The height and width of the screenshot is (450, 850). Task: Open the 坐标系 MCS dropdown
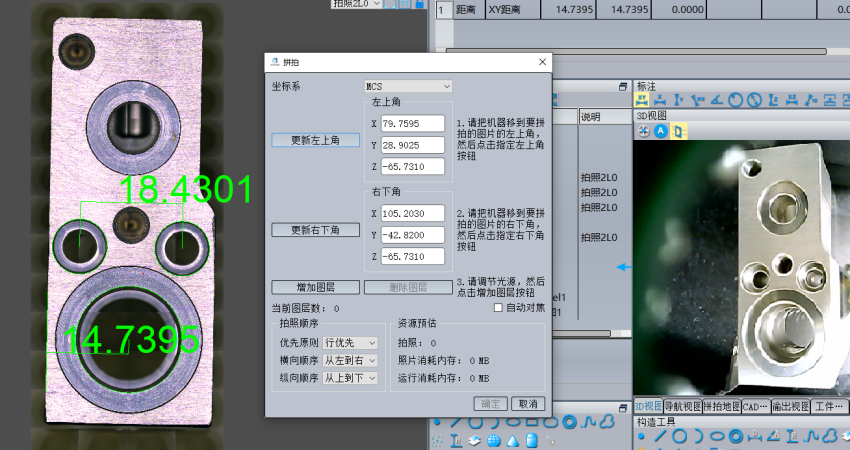408,87
